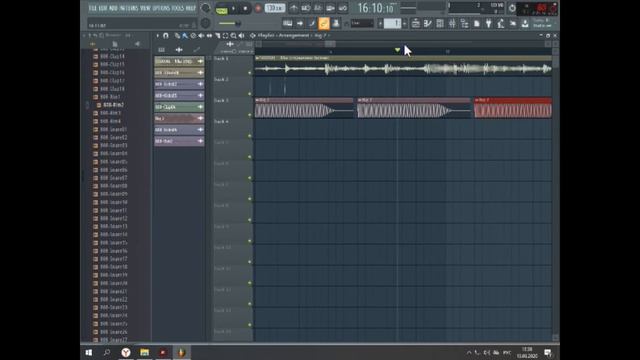Screen dimensions: 640x360
Task: Mute Track 1 using green dot
Action: coord(250,73)
